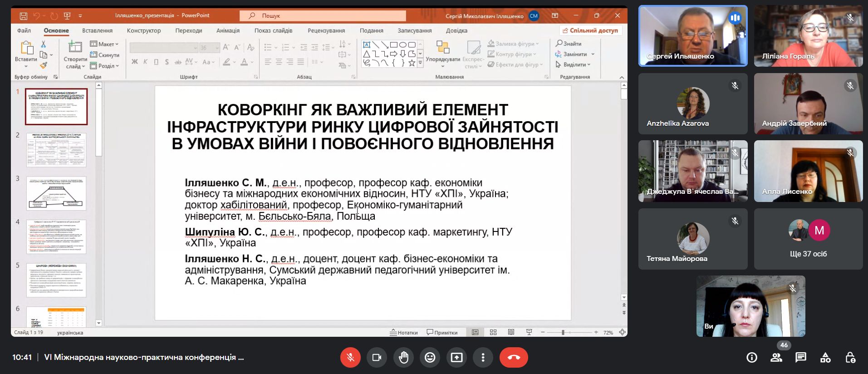Screen dimensions: 868x374
Task: Open the meeting chat icon
Action: coord(801,358)
